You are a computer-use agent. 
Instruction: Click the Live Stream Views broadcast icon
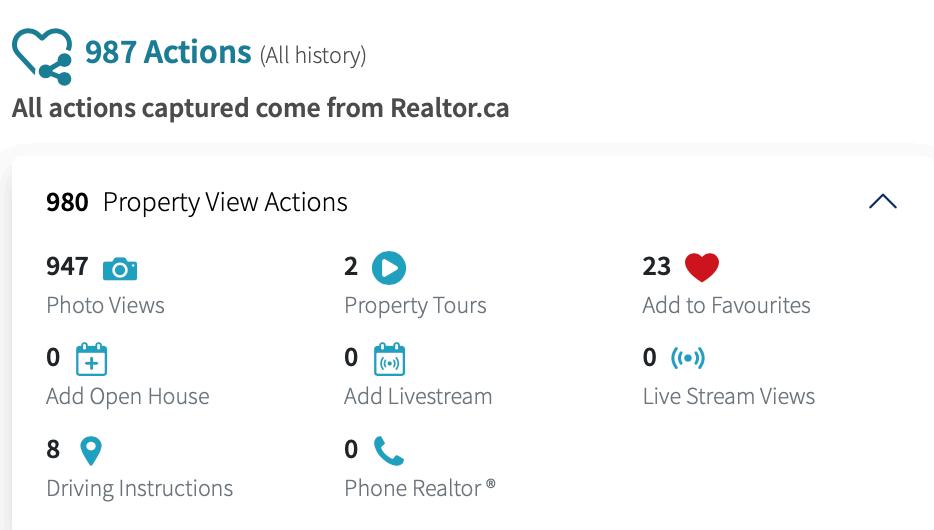[688, 357]
